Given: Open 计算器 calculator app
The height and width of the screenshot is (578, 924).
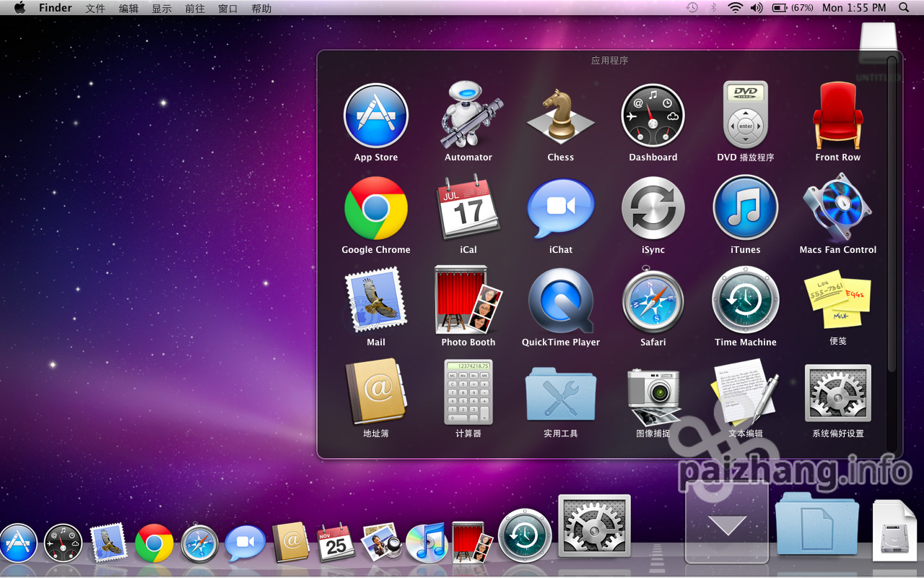Looking at the screenshot, I should click(468, 392).
